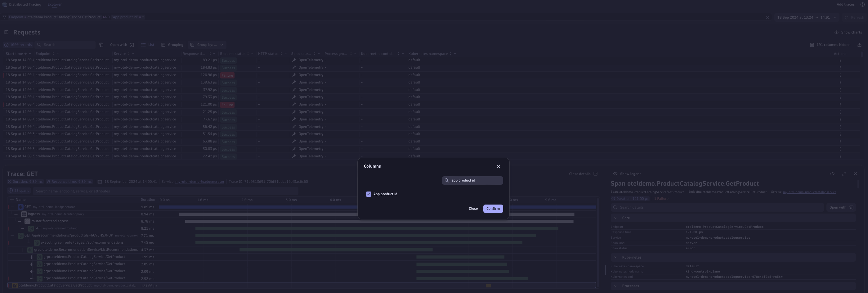Click the Show charts icon
The height and width of the screenshot is (293, 868).
point(837,32)
